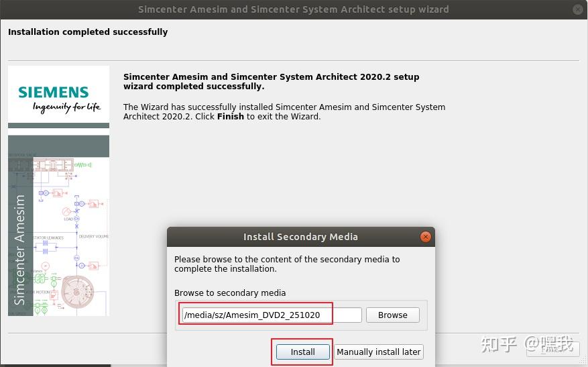588x367 pixels.
Task: Click the vertical Simcenter Amesim banner text
Action: 20,248
